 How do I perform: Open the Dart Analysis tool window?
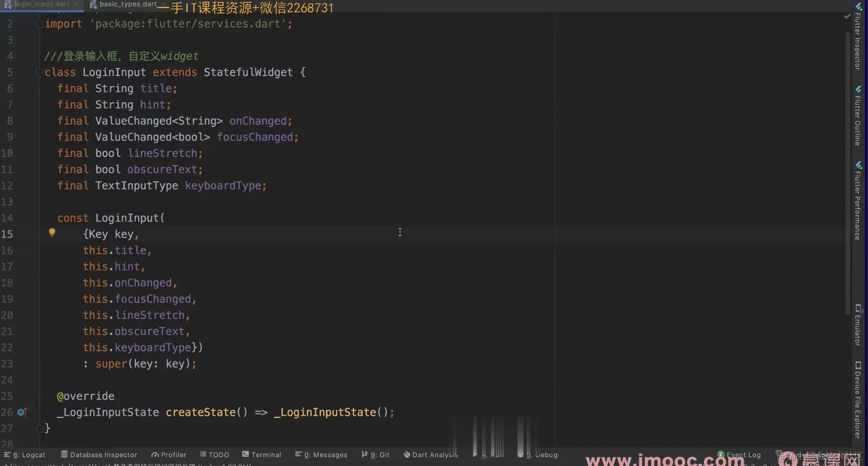click(430, 455)
